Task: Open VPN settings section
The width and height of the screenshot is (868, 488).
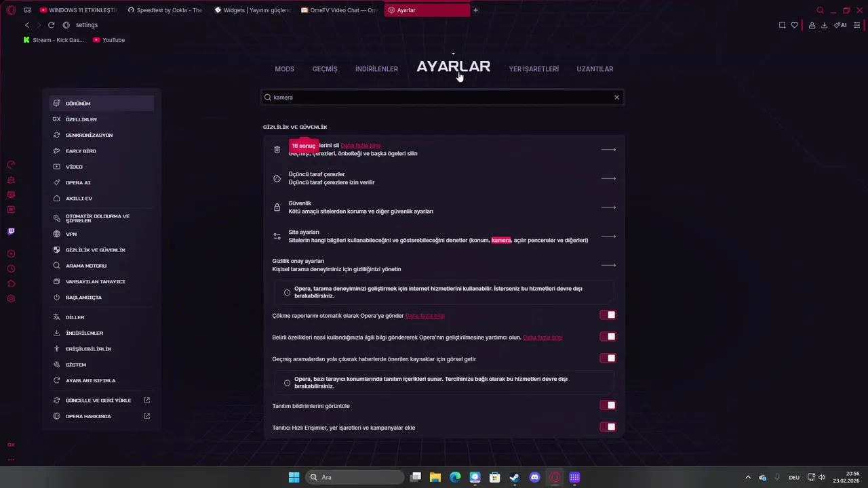Action: [102, 234]
